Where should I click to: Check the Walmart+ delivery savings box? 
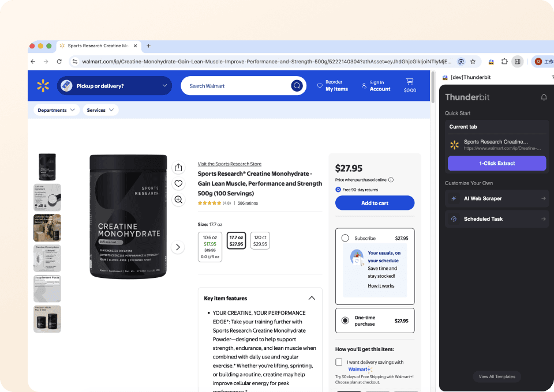click(339, 362)
